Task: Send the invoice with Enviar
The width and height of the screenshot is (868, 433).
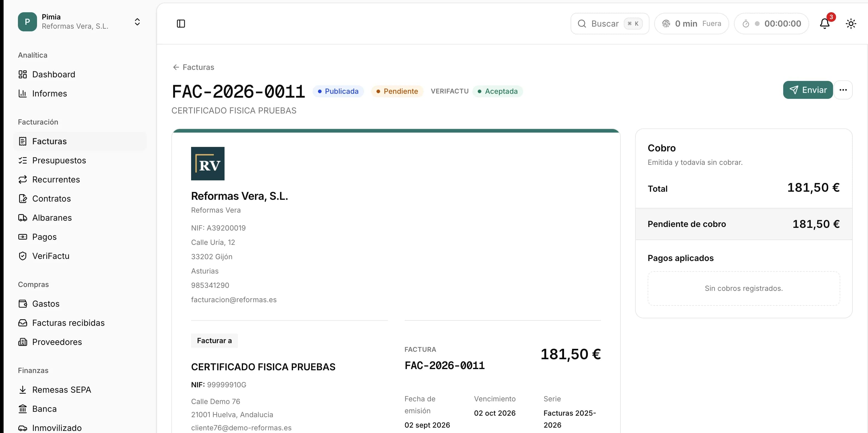Action: (808, 90)
